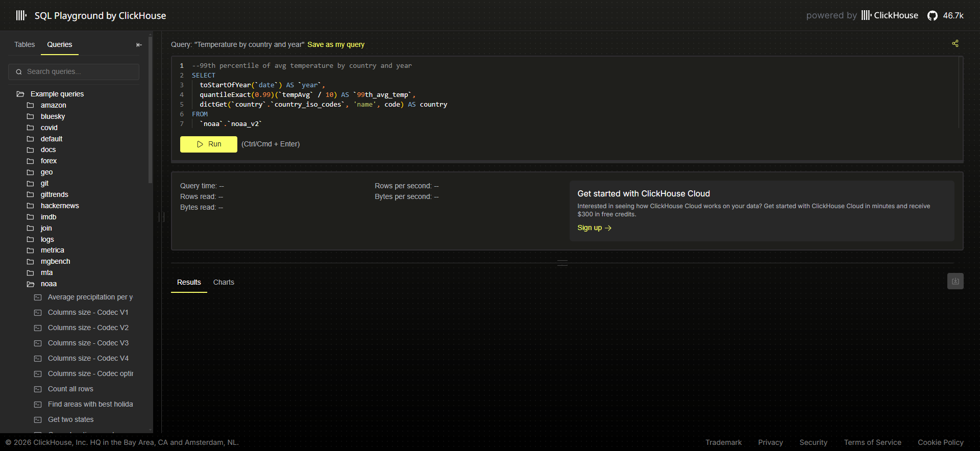This screenshot has width=980, height=451.
Task: Open Columns size - Codec V3 query
Action: 88,343
